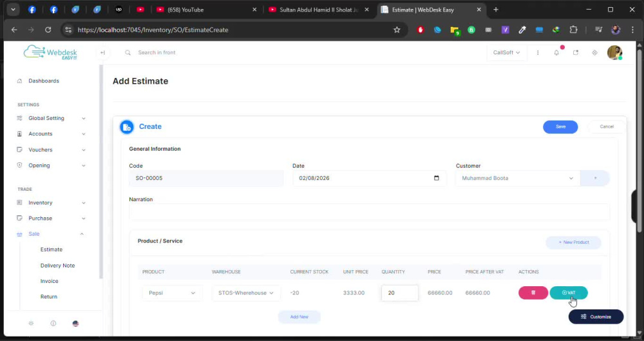The width and height of the screenshot is (644, 341).
Task: Close the Estimate | WebDesk Easy tab
Action: [x=479, y=10]
